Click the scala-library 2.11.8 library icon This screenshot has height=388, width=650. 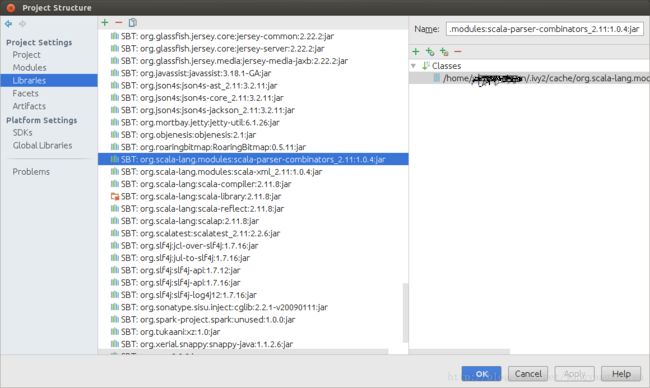click(x=115, y=196)
